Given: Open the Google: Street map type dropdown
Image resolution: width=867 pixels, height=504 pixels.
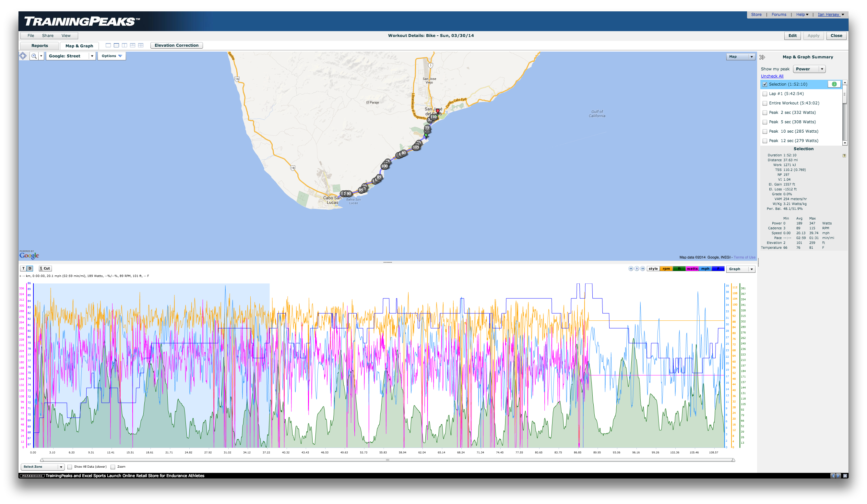Looking at the screenshot, I should 92,56.
